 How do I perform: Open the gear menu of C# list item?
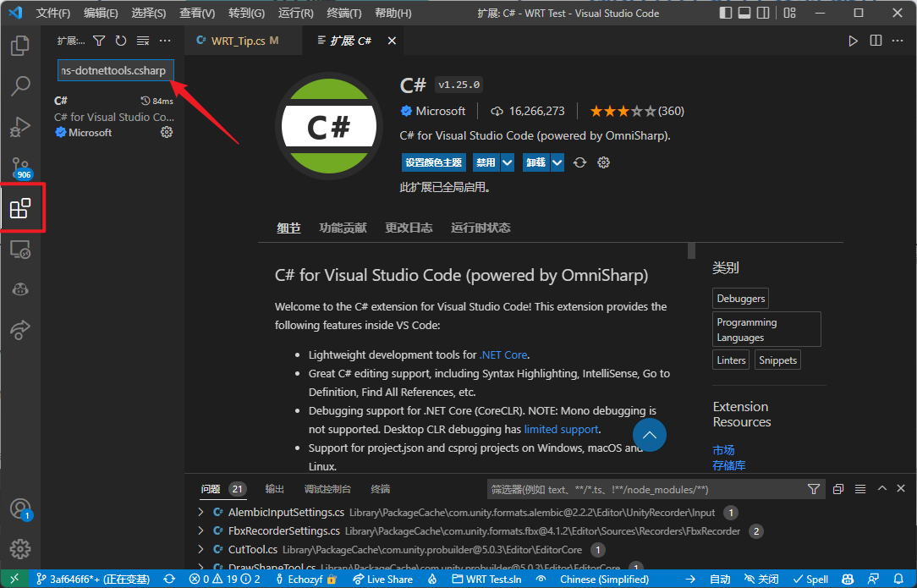[x=167, y=132]
